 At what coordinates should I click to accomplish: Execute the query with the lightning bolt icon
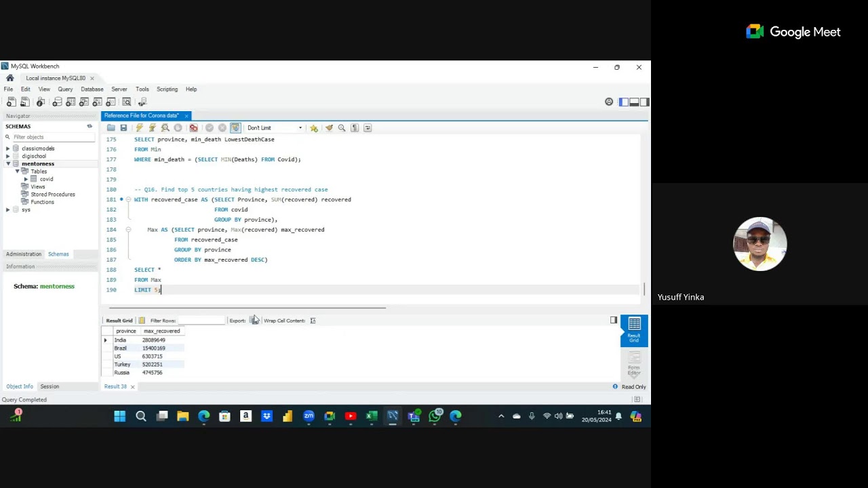140,127
